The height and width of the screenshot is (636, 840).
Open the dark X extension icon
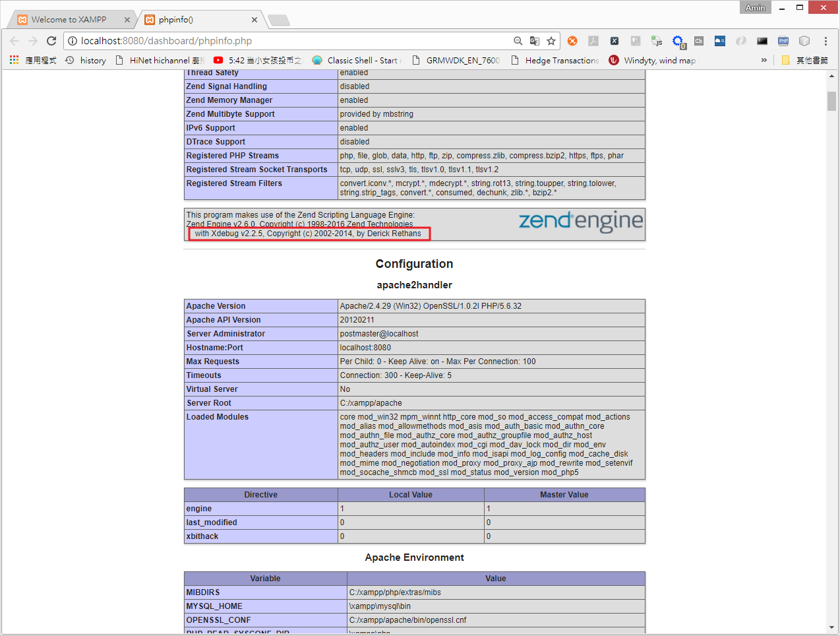point(613,41)
